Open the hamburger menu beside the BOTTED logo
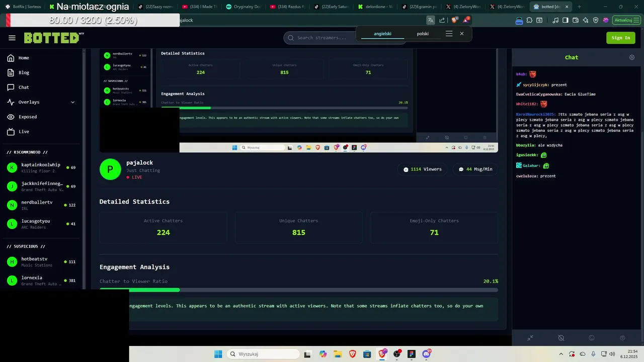Image resolution: width=644 pixels, height=362 pixels. (x=12, y=38)
